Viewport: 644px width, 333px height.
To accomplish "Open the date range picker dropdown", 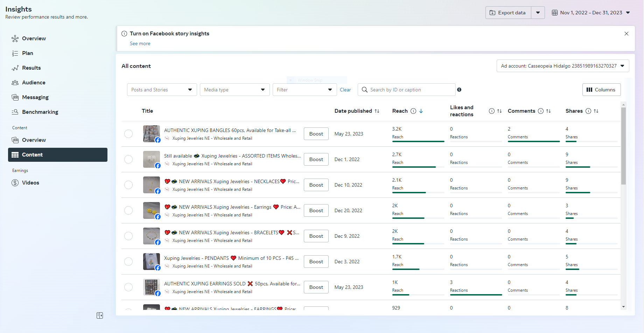I will point(591,13).
